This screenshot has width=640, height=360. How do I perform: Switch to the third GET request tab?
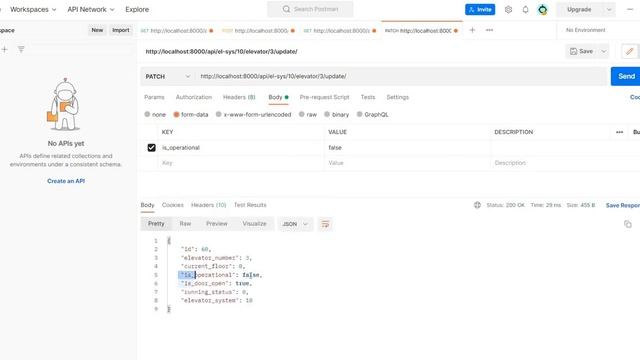[x=340, y=31]
